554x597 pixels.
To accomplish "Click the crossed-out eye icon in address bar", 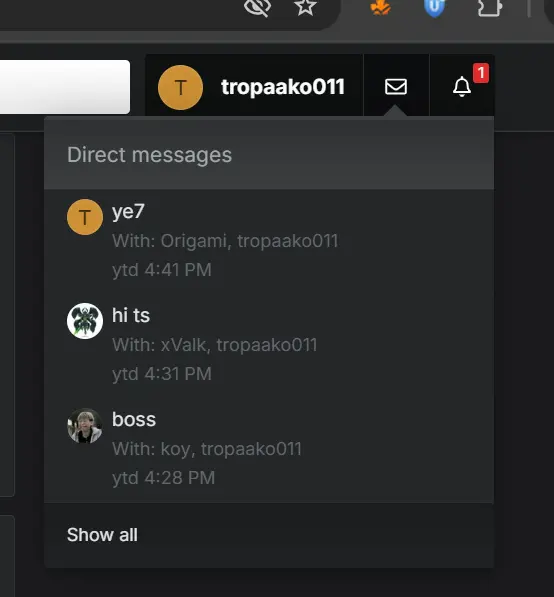I will coord(257,7).
